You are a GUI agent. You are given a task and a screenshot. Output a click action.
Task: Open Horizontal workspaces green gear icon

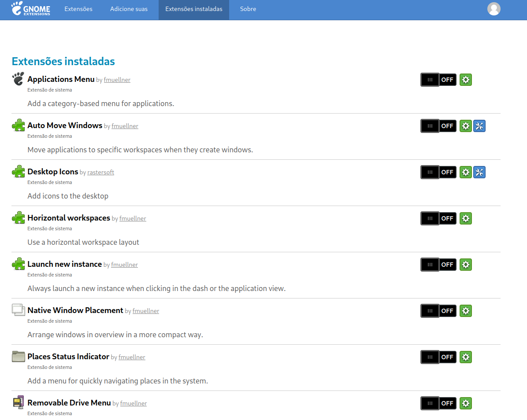click(465, 218)
